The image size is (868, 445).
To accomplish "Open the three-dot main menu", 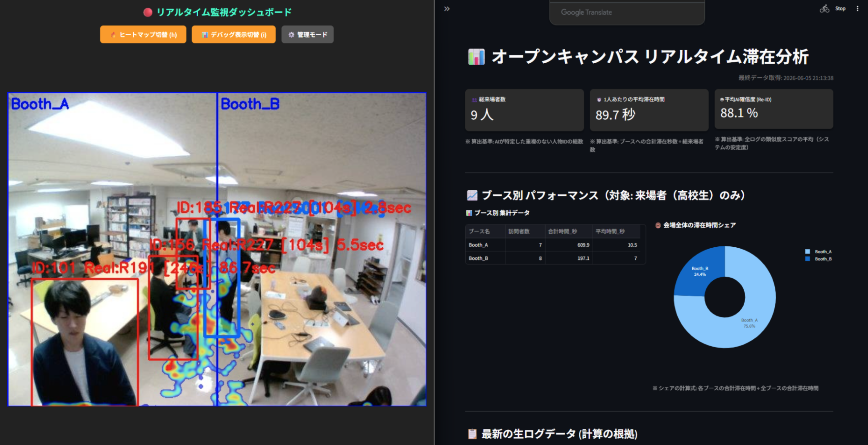I will (x=857, y=9).
